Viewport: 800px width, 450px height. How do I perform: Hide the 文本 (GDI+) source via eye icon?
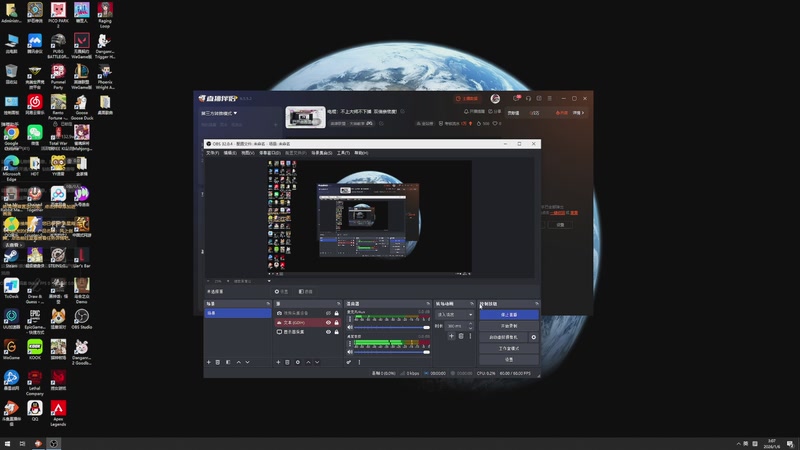(x=328, y=322)
